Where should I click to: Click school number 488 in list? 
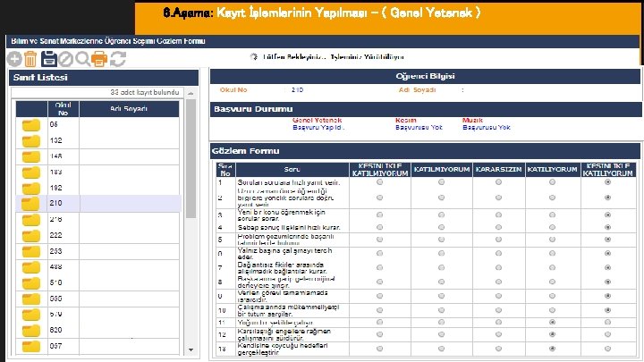click(x=55, y=266)
